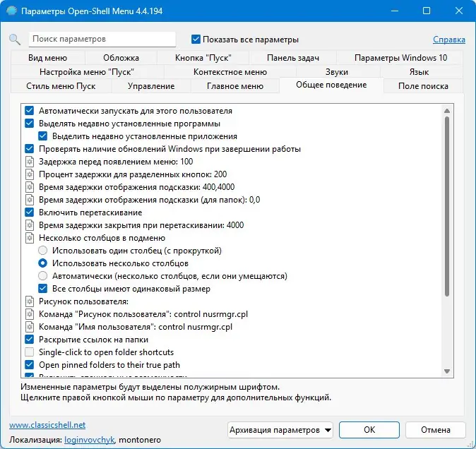Switch to 'Параметры Windows 10' tab
The height and width of the screenshot is (449, 476).
pyautogui.click(x=400, y=58)
